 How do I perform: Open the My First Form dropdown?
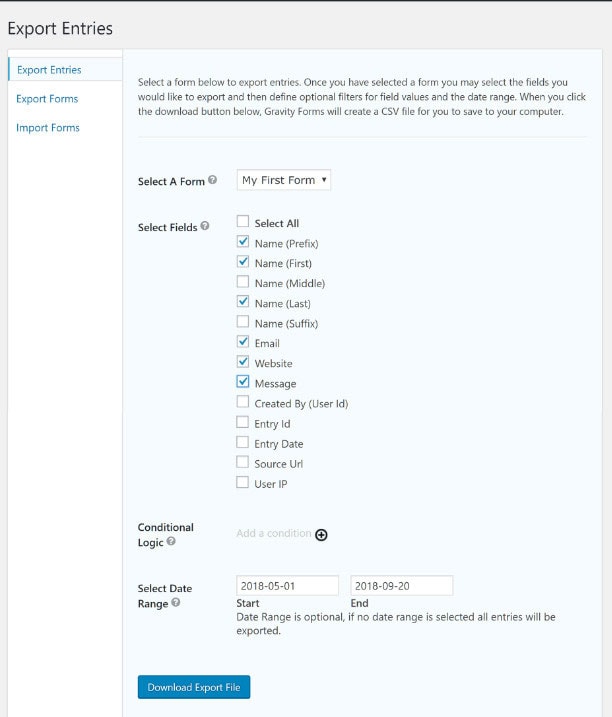284,181
